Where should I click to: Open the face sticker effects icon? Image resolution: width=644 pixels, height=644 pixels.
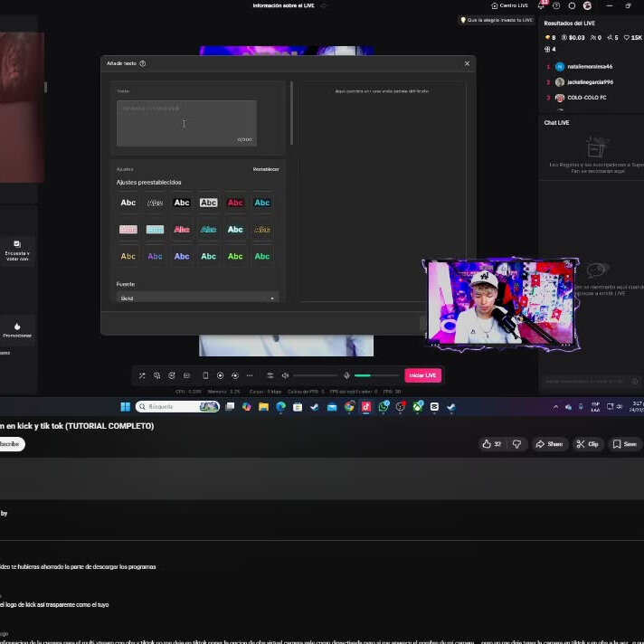click(x=172, y=375)
